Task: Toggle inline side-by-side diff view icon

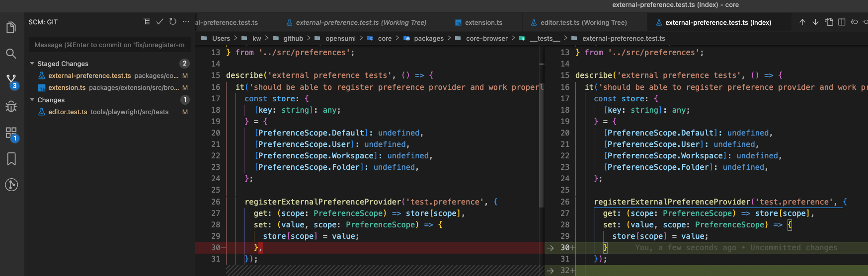Action: 842,22
